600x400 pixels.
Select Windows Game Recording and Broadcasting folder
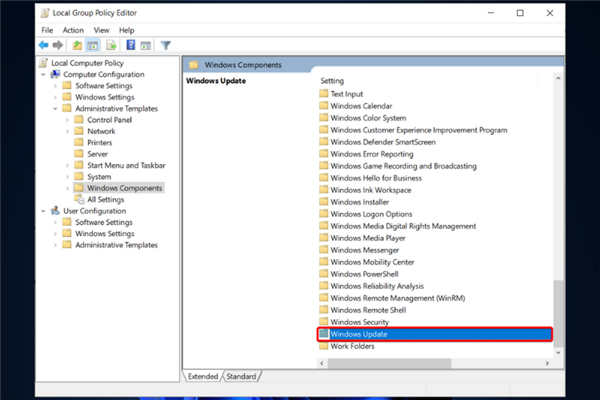click(404, 166)
